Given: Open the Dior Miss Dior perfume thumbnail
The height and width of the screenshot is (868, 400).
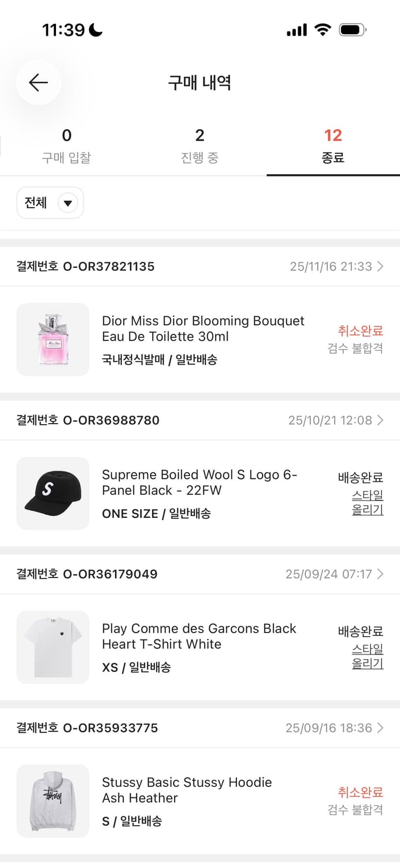Looking at the screenshot, I should pos(53,340).
